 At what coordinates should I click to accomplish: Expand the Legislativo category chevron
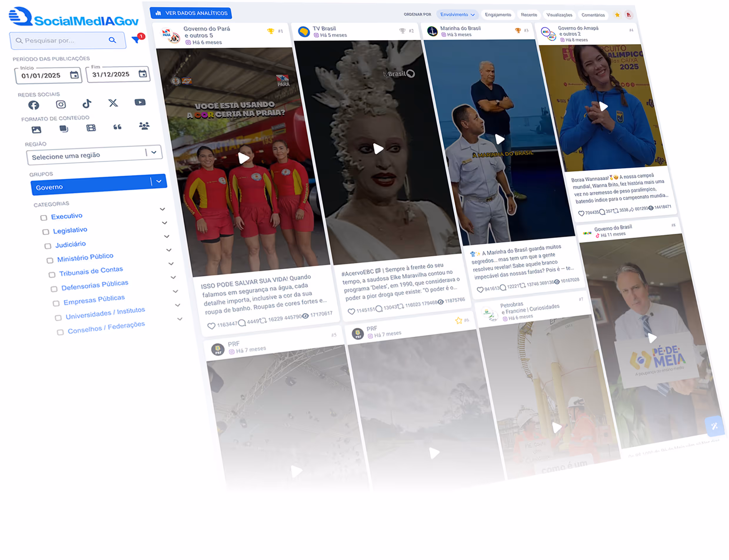(x=164, y=223)
